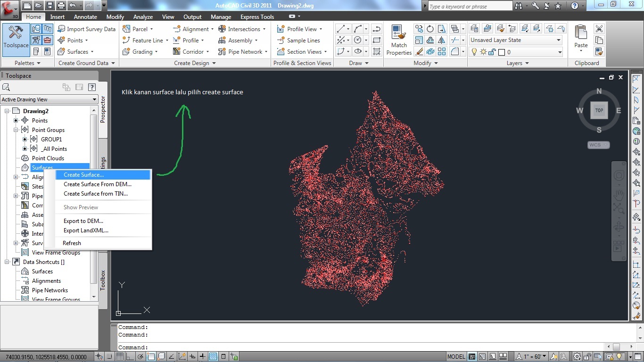Pick the Rectangle tool in Draw panel

coord(376,40)
